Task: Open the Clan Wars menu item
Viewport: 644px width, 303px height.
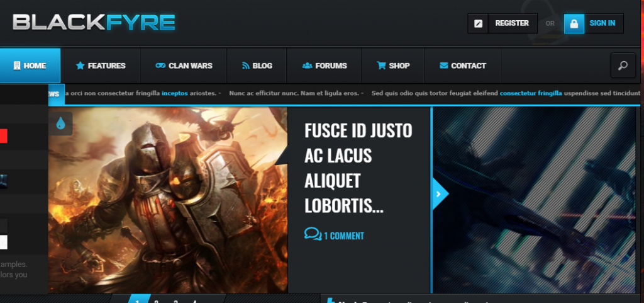Action: pos(184,66)
